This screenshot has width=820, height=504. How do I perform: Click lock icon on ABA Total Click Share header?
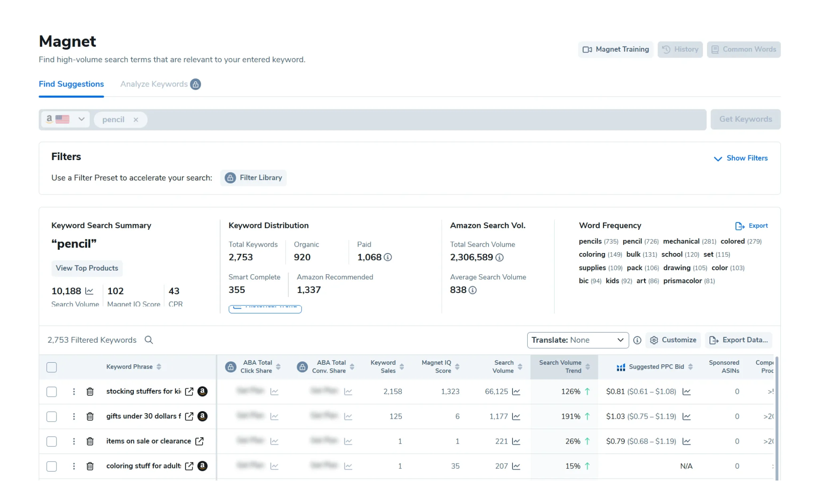pyautogui.click(x=231, y=367)
